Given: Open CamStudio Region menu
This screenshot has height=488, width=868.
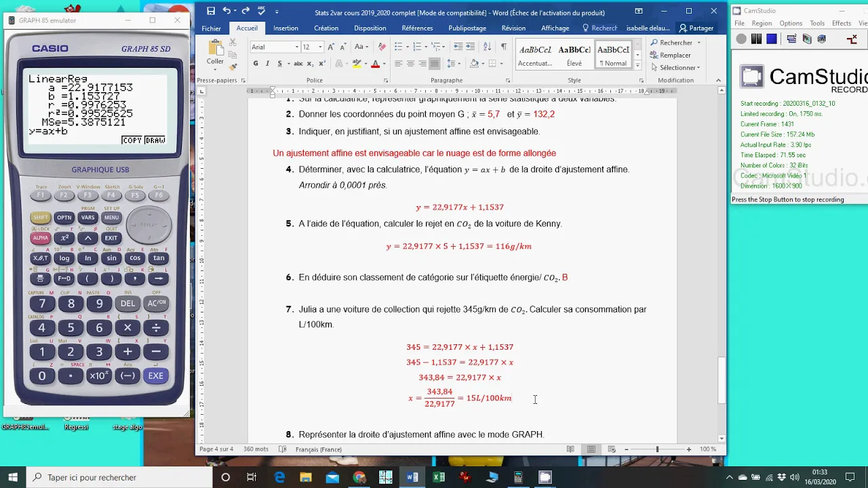Looking at the screenshot, I should pos(762,23).
